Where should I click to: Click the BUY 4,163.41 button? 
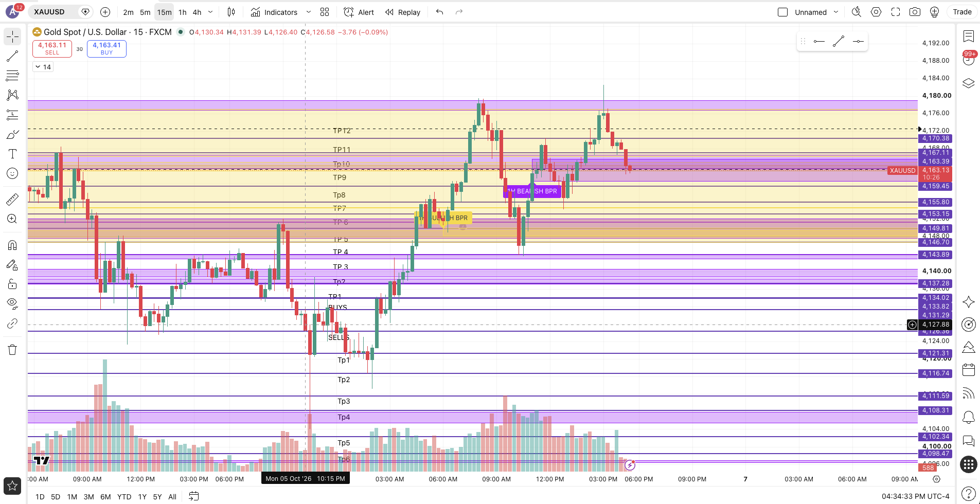(106, 48)
